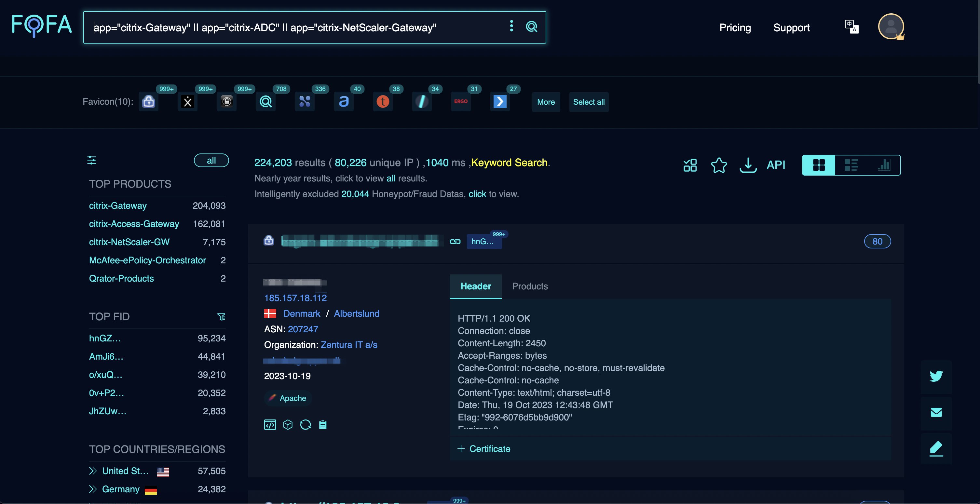Select the black X favicon filter
980x504 pixels.
(x=187, y=101)
